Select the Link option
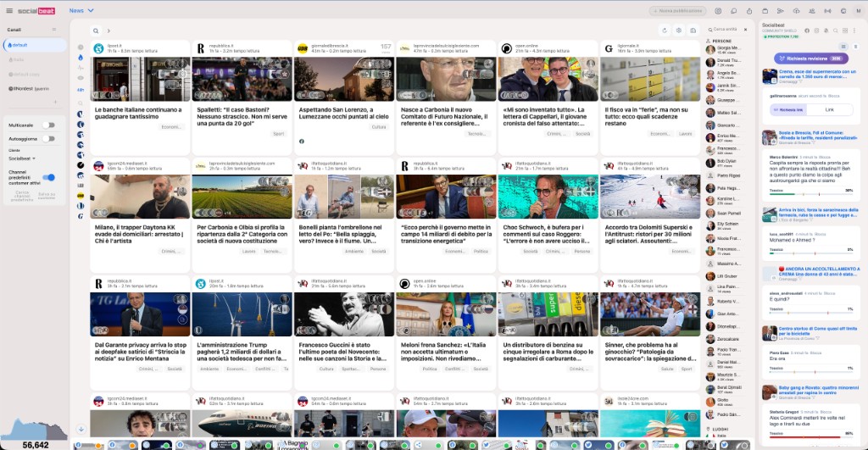 [x=829, y=109]
